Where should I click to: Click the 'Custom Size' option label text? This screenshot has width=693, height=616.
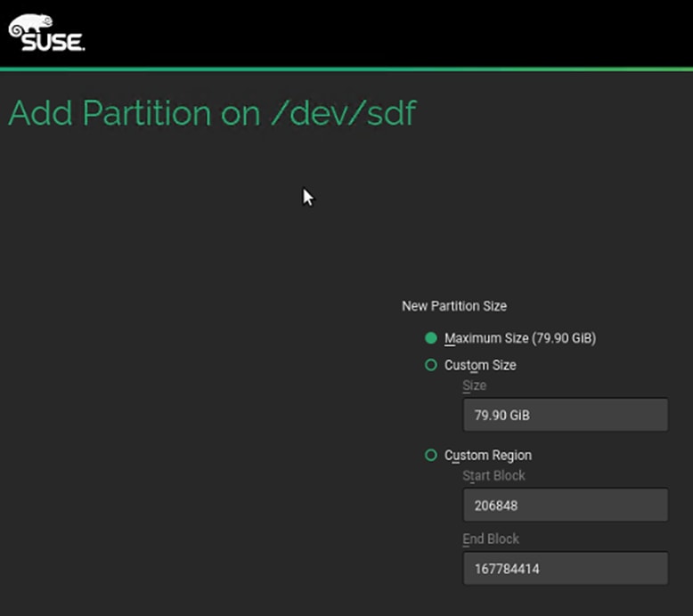click(480, 365)
